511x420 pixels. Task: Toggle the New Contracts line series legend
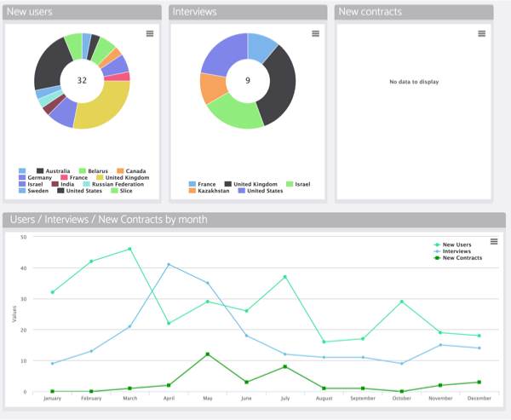click(x=457, y=258)
